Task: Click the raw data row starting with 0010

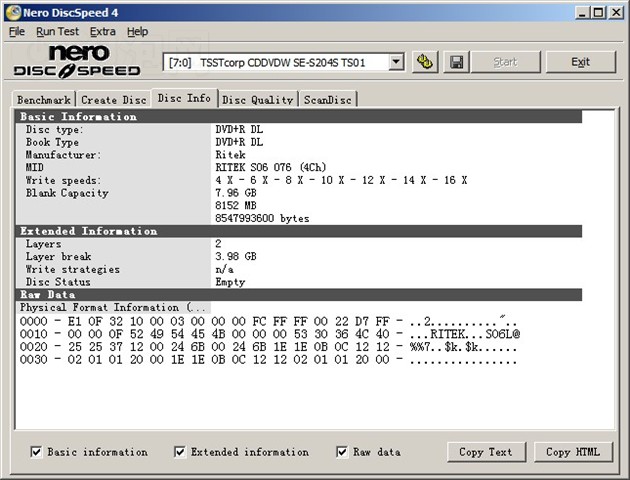Action: pyautogui.click(x=270, y=334)
